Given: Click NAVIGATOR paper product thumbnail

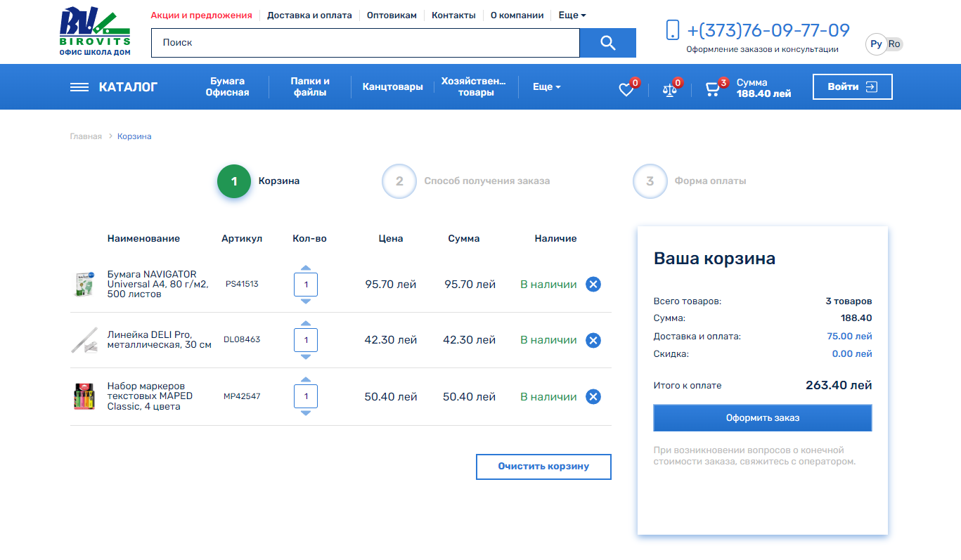Looking at the screenshot, I should (x=84, y=285).
